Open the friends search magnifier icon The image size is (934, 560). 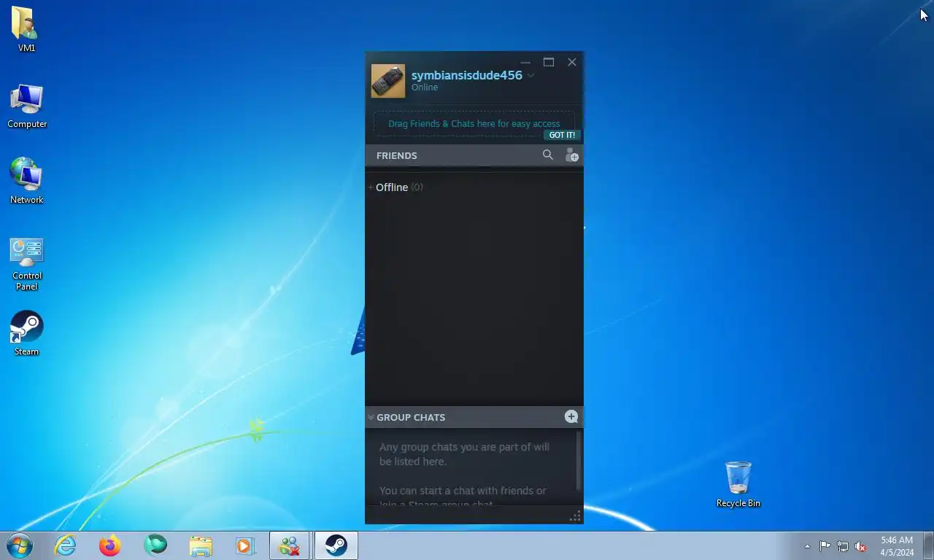548,155
